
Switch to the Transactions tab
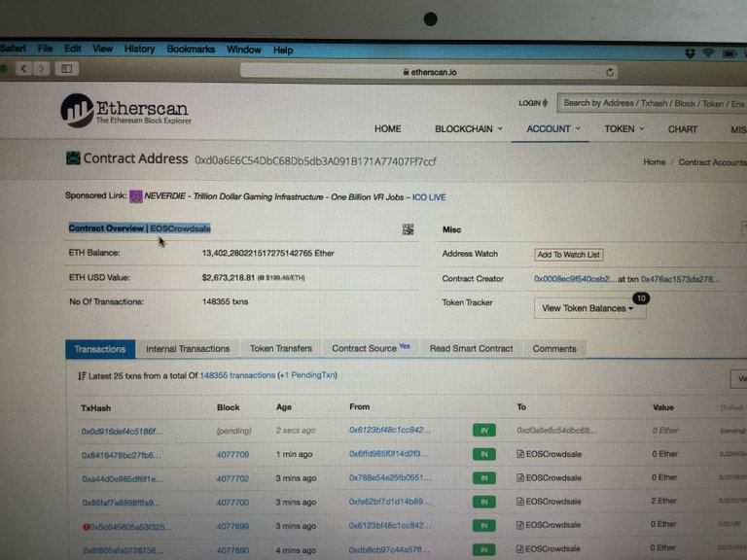pyautogui.click(x=100, y=349)
